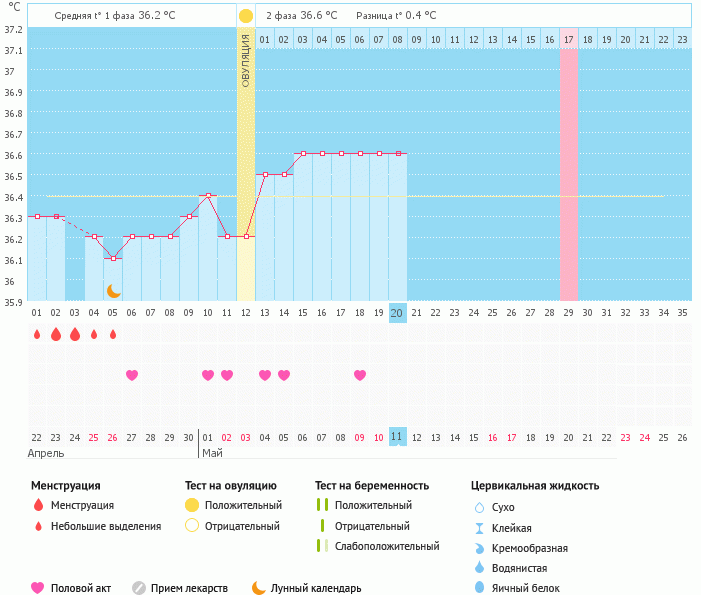Screen dimensions: 701x595
Task: Click the crescent moon icon on cycle day 05
Action: click(113, 290)
